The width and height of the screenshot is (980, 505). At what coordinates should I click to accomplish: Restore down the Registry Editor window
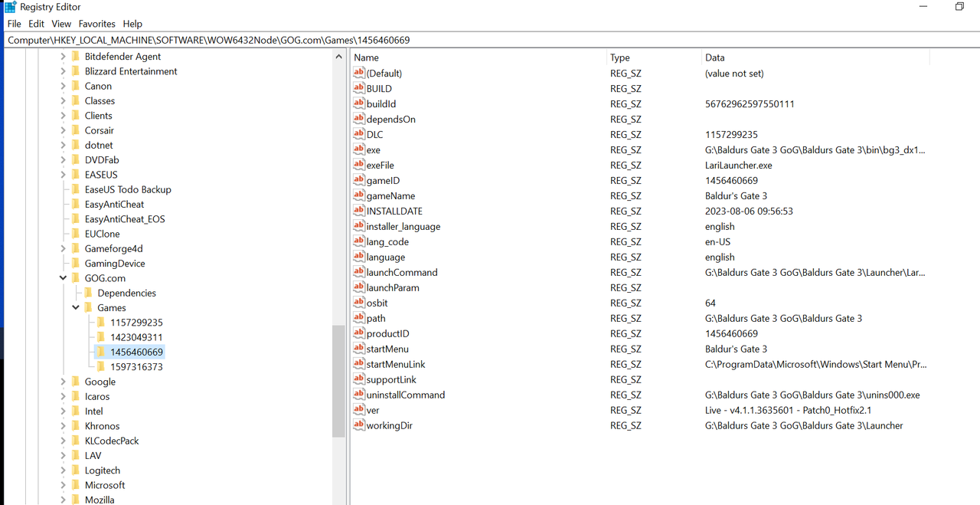coord(959,7)
